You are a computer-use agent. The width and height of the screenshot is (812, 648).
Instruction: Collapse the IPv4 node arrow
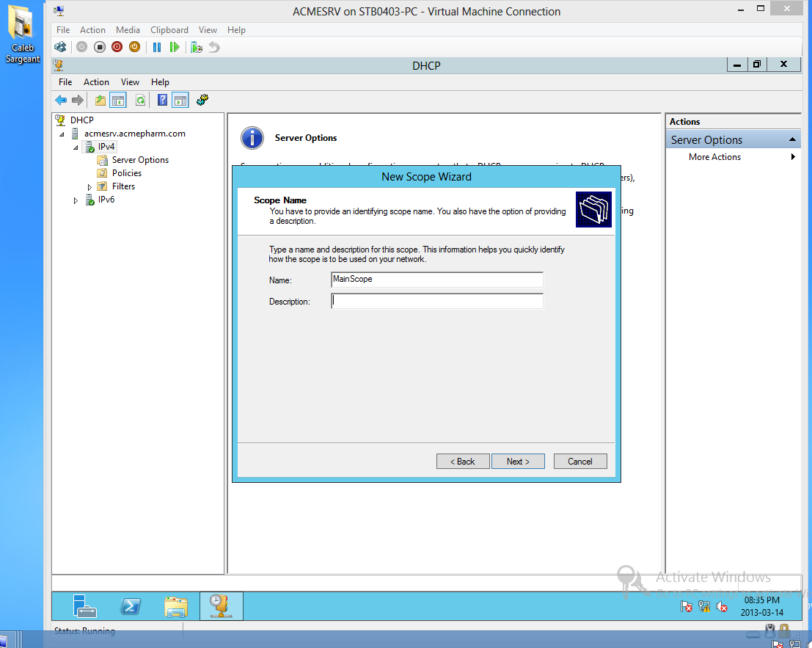76,148
